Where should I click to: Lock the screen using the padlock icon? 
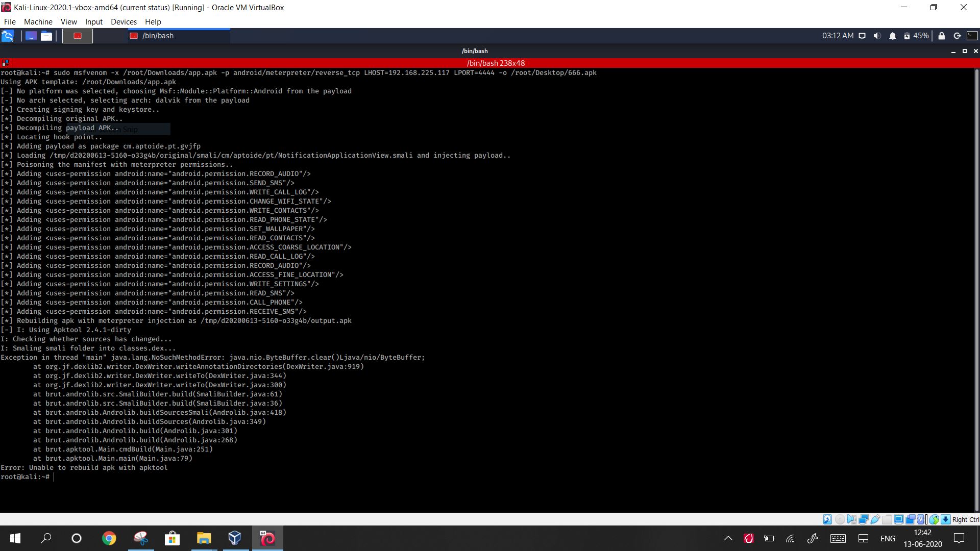pyautogui.click(x=941, y=36)
